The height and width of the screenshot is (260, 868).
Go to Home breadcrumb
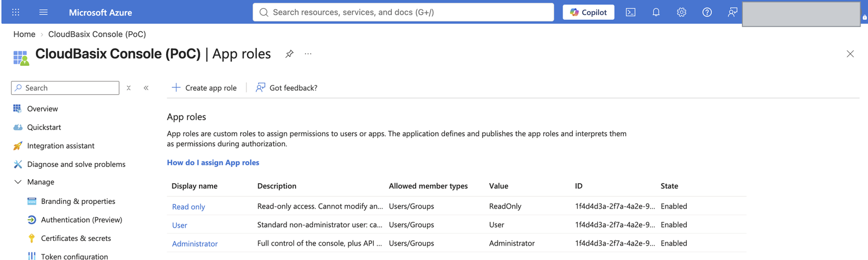[x=24, y=34]
